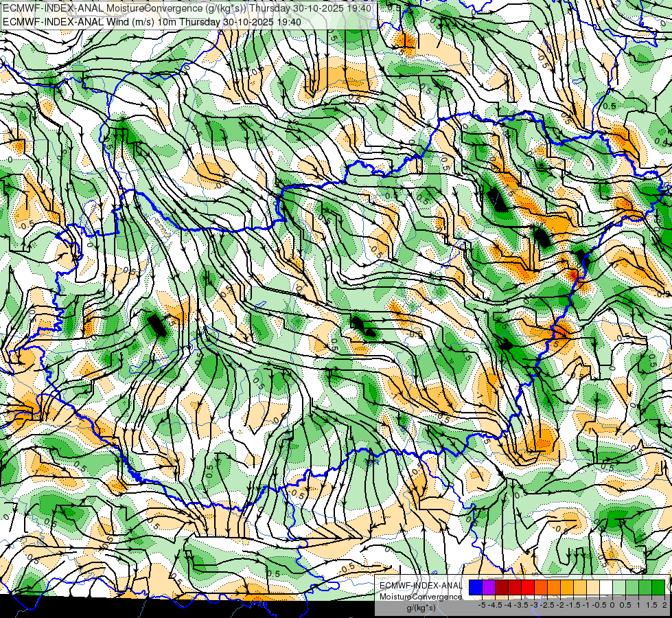The width and height of the screenshot is (672, 618).
Task: Select the palest green swatch between 0 and 0.5
Action: [619, 588]
